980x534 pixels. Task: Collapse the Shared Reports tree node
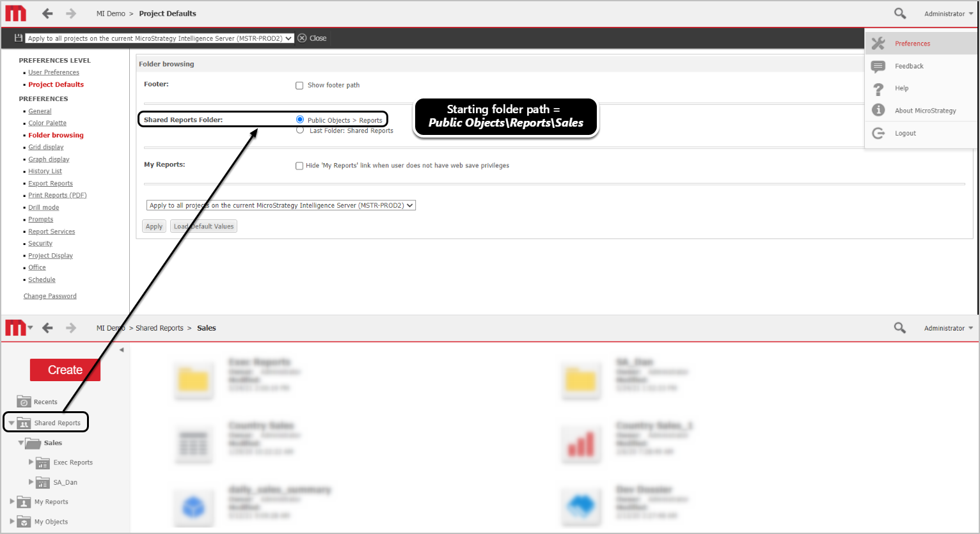pyautogui.click(x=12, y=423)
